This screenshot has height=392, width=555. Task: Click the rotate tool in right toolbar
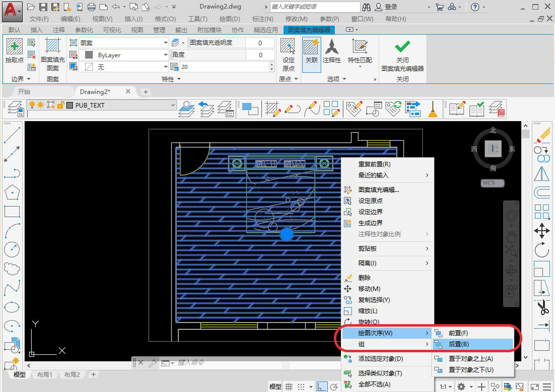coord(541,250)
